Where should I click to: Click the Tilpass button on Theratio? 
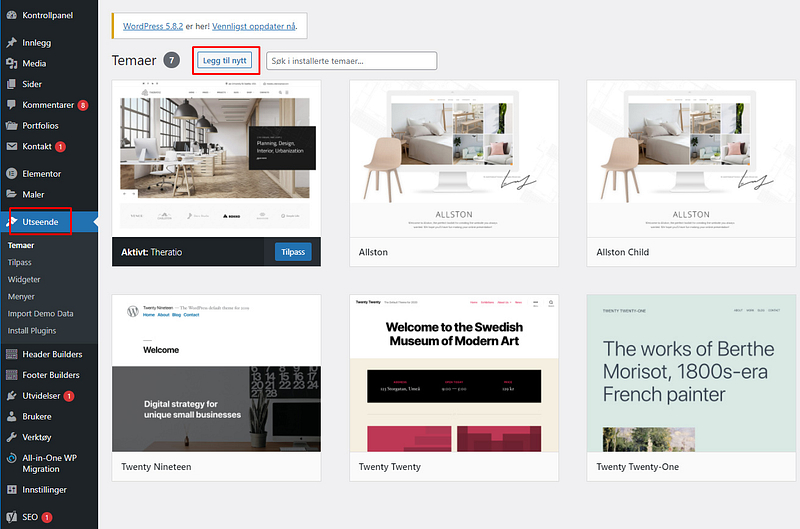293,252
